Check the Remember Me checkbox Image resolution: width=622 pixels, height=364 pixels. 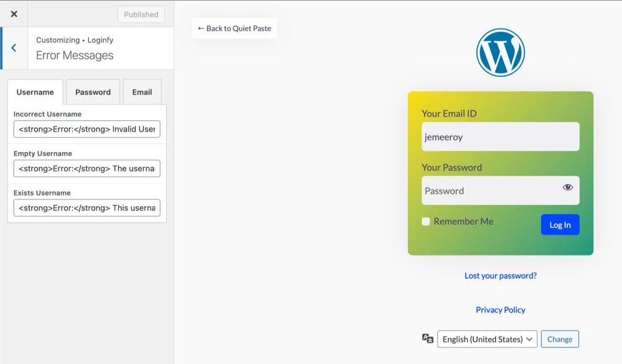click(x=425, y=221)
